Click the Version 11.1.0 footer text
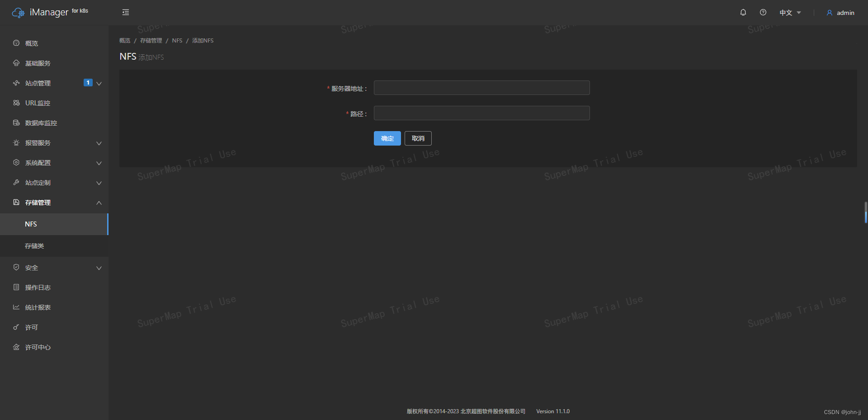Screen dimensions: 868x420 coord(553,411)
